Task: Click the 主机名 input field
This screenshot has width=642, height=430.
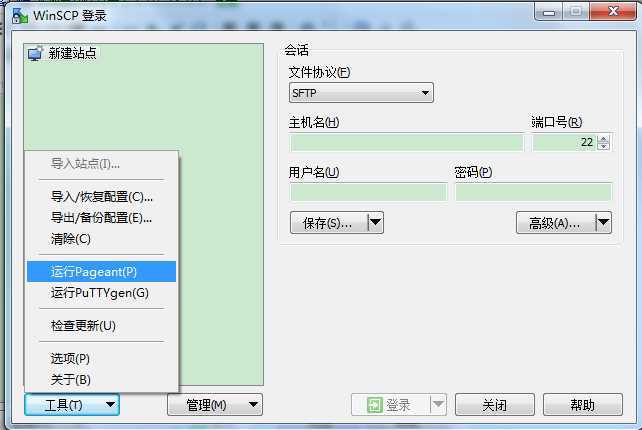Action: click(407, 143)
